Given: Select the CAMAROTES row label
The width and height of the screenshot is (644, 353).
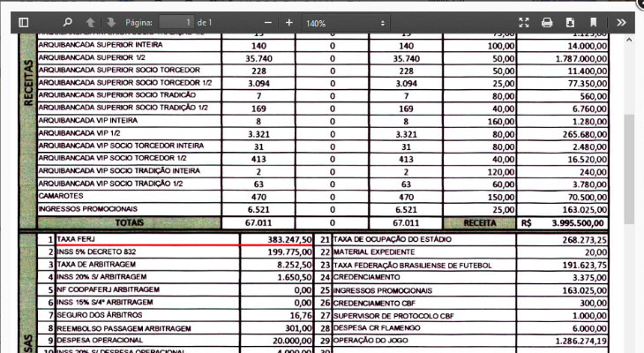Looking at the screenshot, I should pos(62,195).
